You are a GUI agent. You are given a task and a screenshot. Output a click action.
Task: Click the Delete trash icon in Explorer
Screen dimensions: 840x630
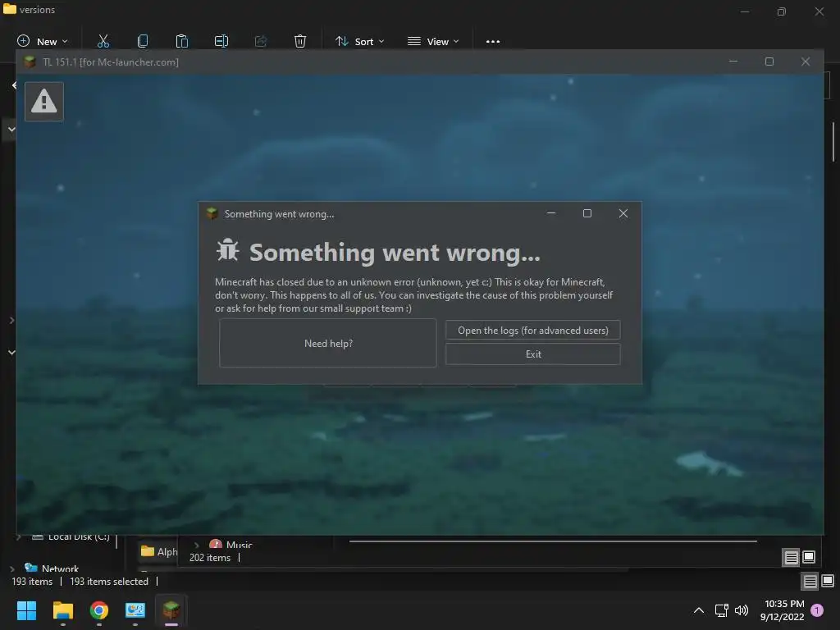[300, 41]
